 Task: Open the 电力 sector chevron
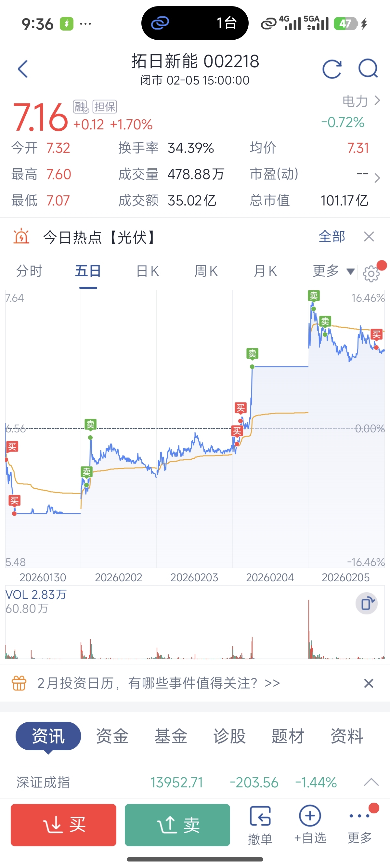click(x=377, y=100)
